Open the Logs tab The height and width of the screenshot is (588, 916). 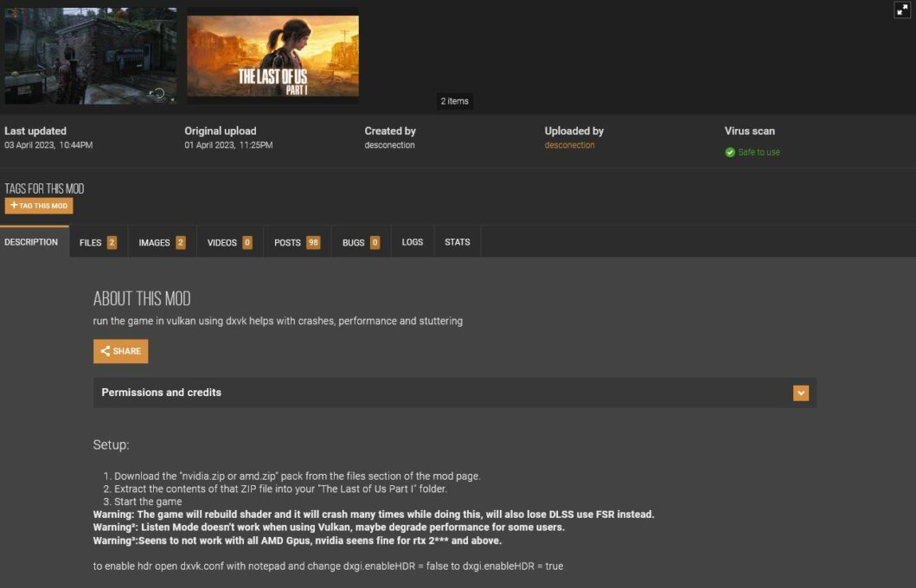[413, 242]
